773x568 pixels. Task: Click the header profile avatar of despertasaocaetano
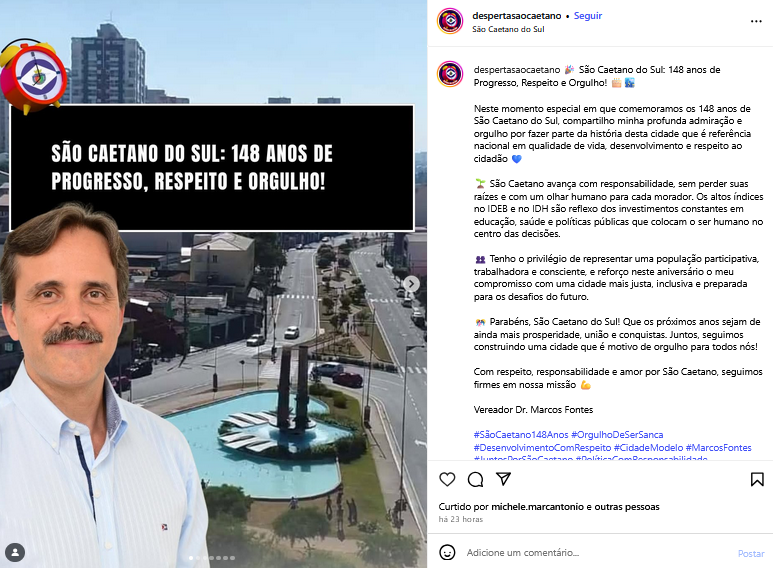[450, 22]
